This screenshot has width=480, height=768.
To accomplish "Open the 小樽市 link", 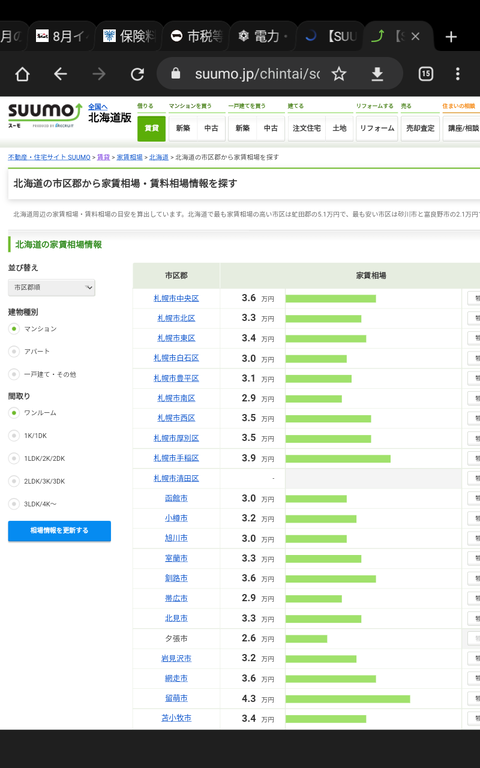I will [x=176, y=518].
